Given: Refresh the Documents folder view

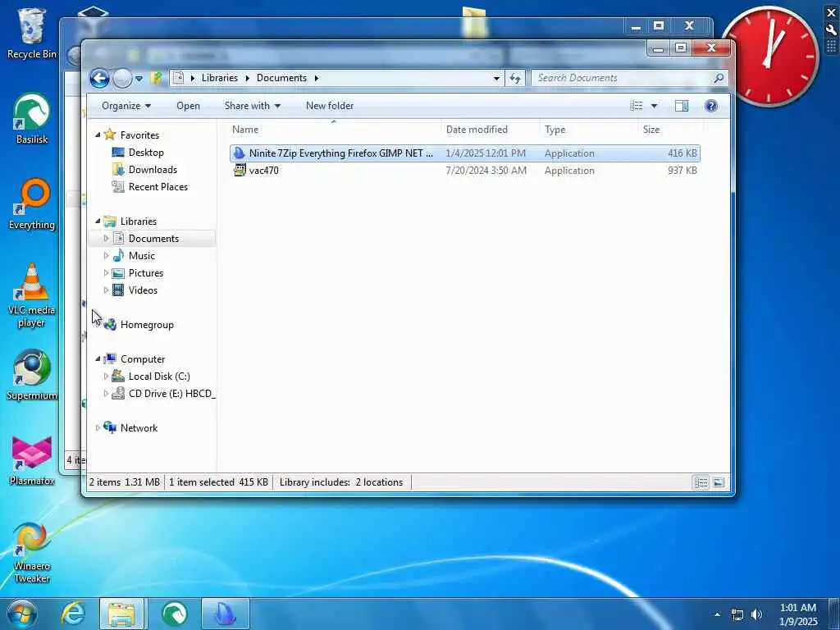Looking at the screenshot, I should 515,78.
